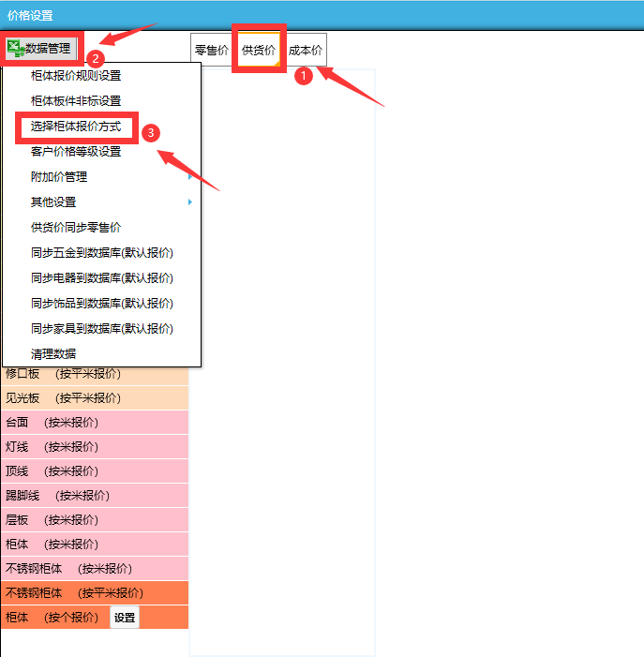
Task: Select the 不锈钢柜体 (按米报价) row
Action: point(95,568)
